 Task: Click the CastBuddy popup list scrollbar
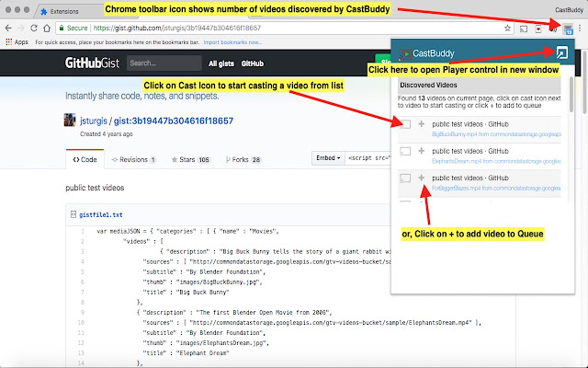(571, 95)
